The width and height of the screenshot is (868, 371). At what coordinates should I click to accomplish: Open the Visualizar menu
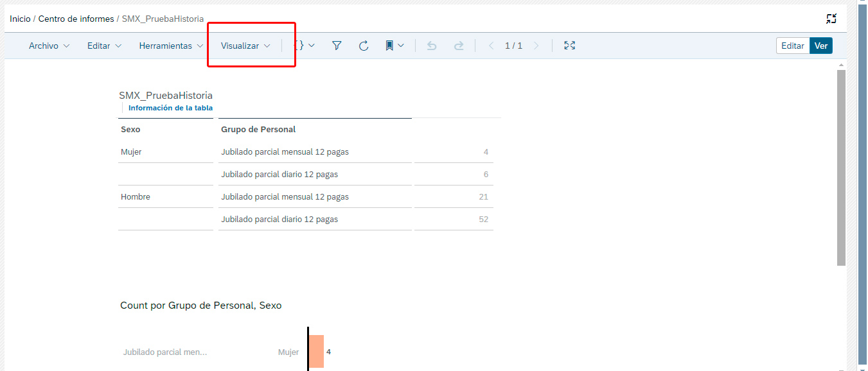(x=245, y=46)
